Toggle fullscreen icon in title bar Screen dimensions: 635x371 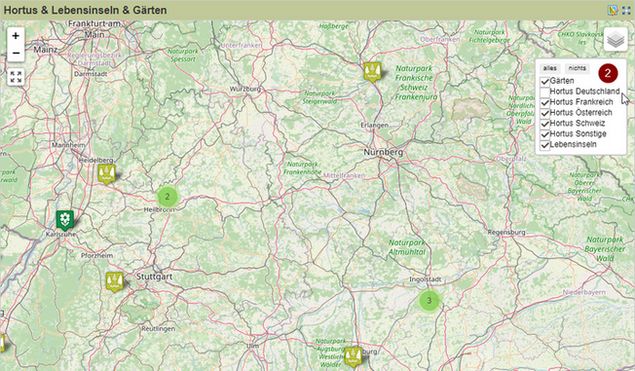coord(626,10)
